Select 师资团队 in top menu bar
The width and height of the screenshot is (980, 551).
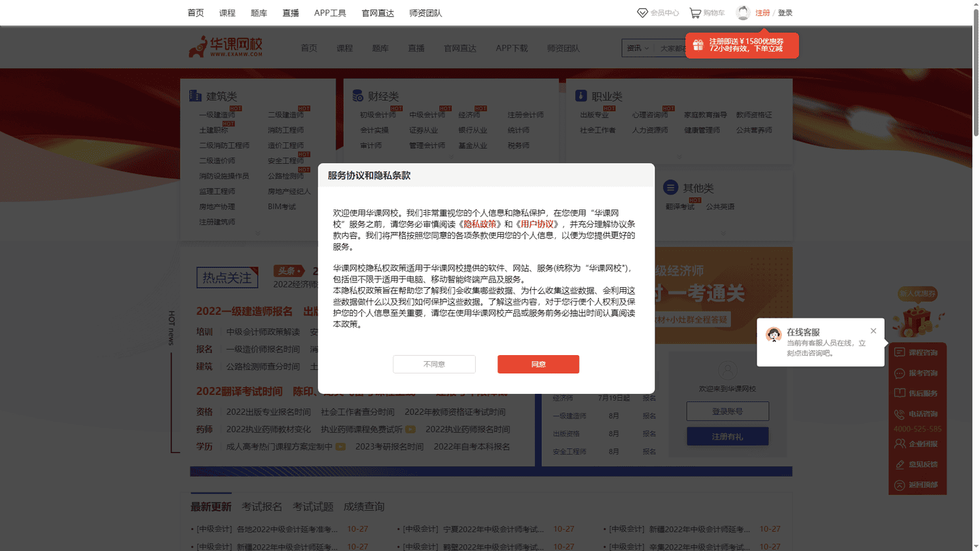(426, 13)
